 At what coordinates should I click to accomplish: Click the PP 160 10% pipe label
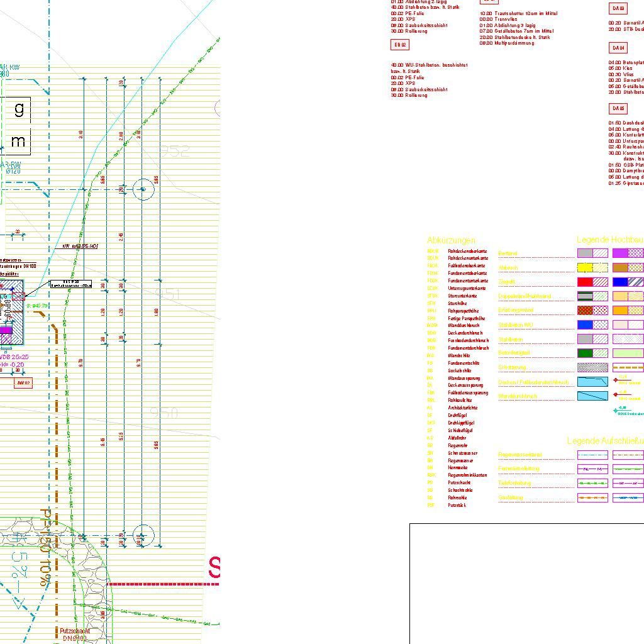[45, 547]
